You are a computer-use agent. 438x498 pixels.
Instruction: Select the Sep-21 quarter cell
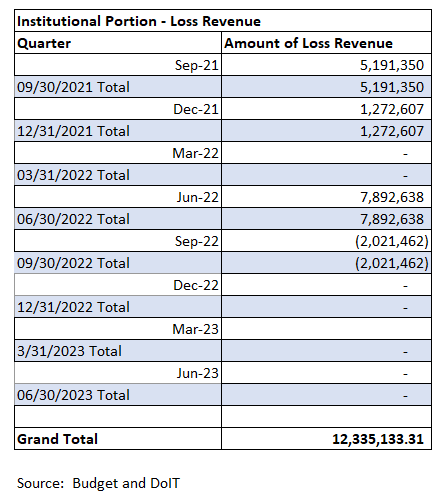click(118, 65)
